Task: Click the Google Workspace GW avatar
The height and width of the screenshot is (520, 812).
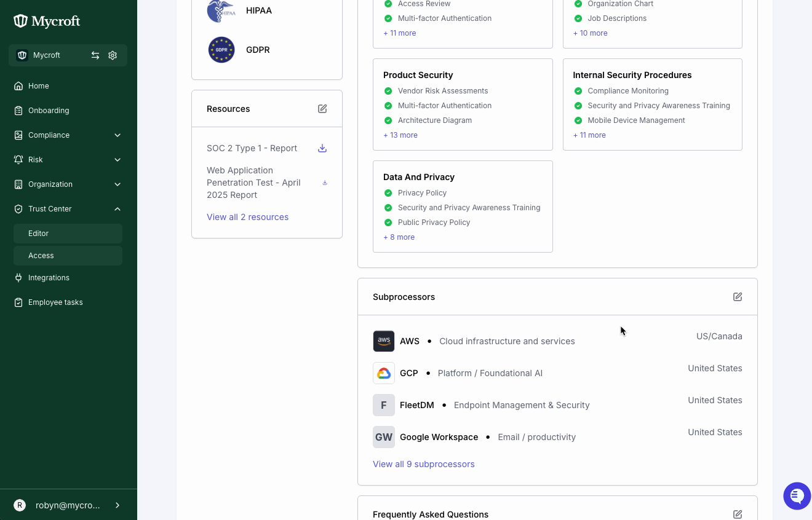Action: (x=384, y=437)
